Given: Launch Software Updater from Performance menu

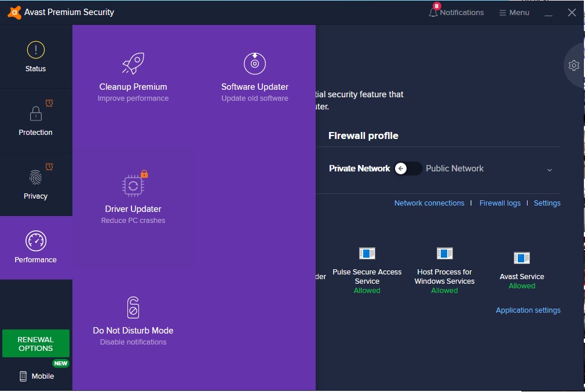Looking at the screenshot, I should coord(255,74).
